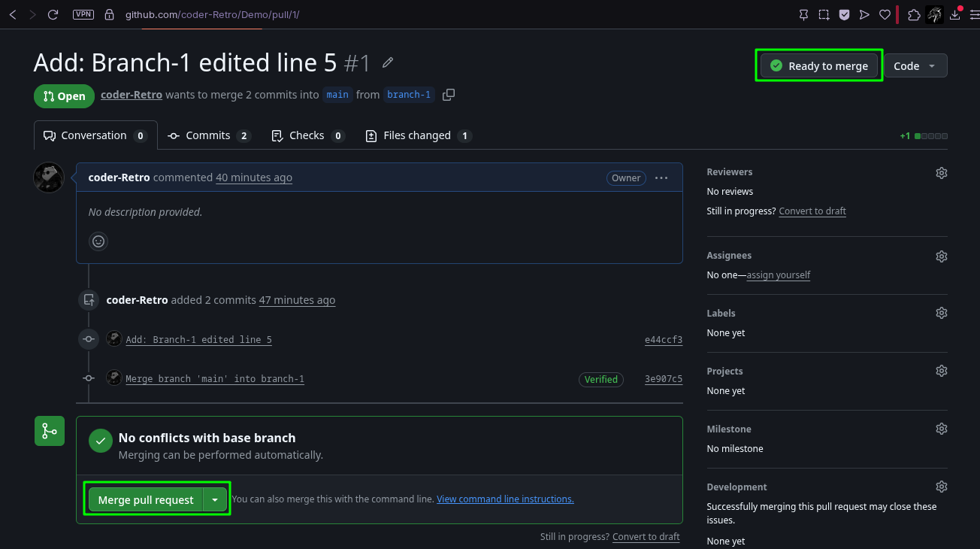Screen dimensions: 980x549
Task: Open View command line instructions link
Action: click(505, 499)
